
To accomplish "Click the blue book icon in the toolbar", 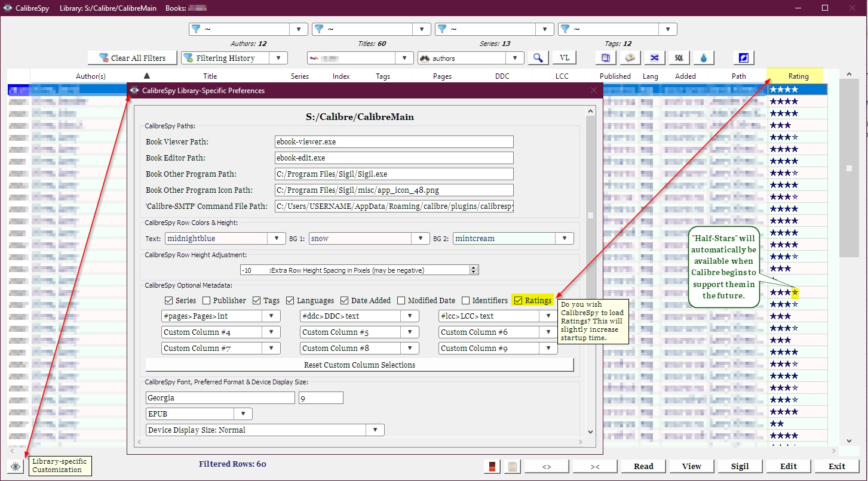I will (606, 58).
